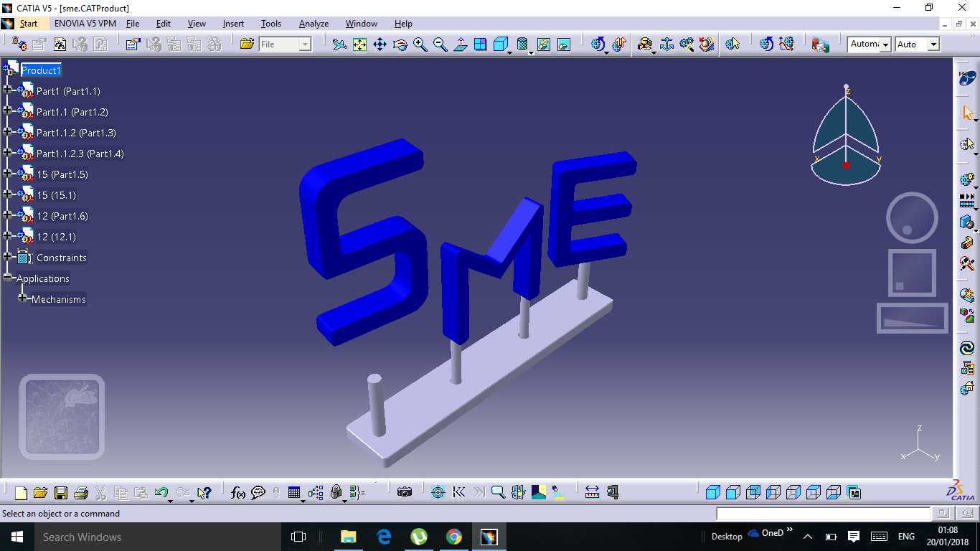Click the insect thumbnail panel bottom-left
Viewport: 980px width, 551px height.
[62, 417]
